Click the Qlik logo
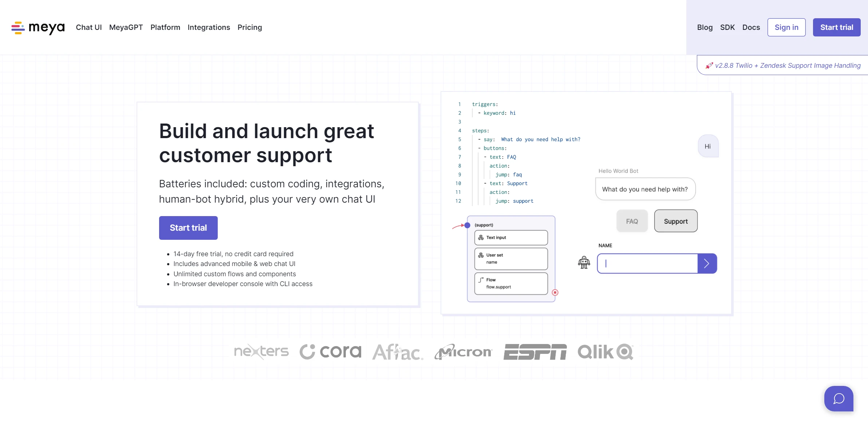This screenshot has height=426, width=868. click(605, 352)
